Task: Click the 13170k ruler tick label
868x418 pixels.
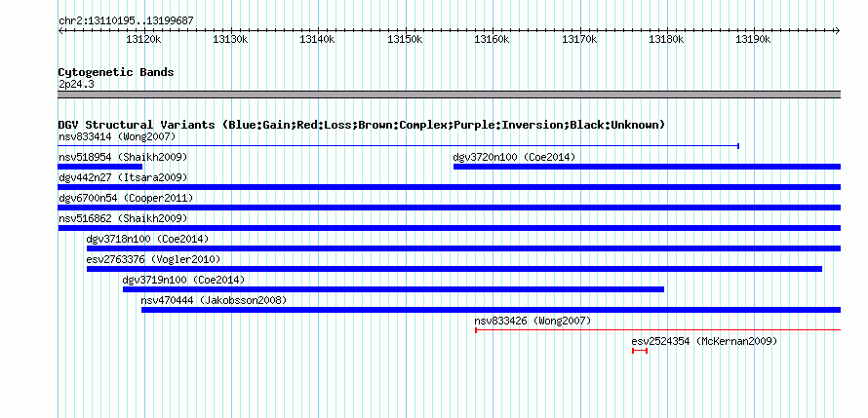Action: tap(579, 39)
